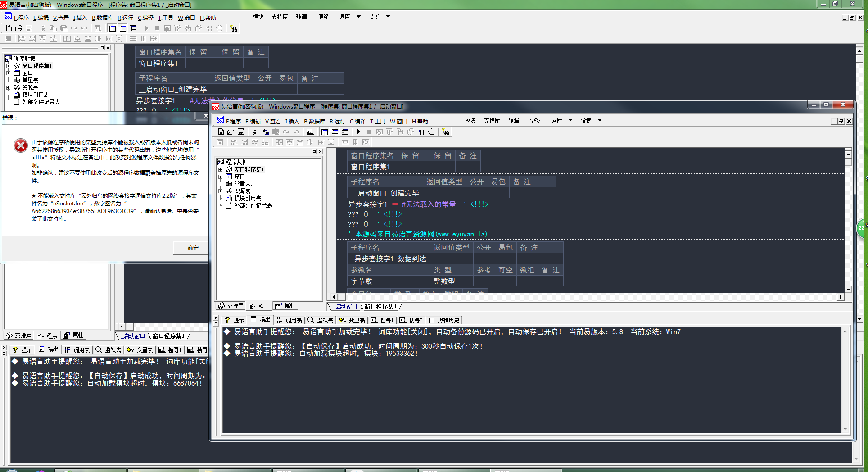Open H.帮助 menu in back window
868x472 pixels.
tap(208, 18)
